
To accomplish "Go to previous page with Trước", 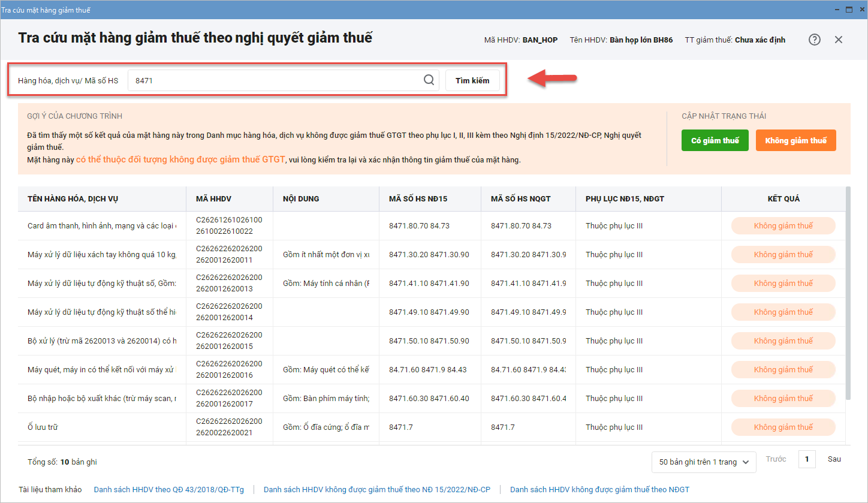I will tap(776, 459).
